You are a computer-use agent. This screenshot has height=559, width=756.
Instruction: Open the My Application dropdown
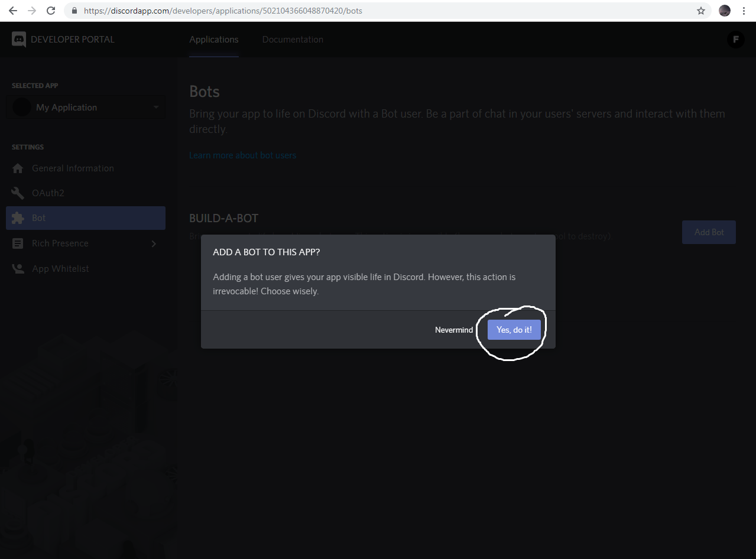pyautogui.click(x=86, y=108)
